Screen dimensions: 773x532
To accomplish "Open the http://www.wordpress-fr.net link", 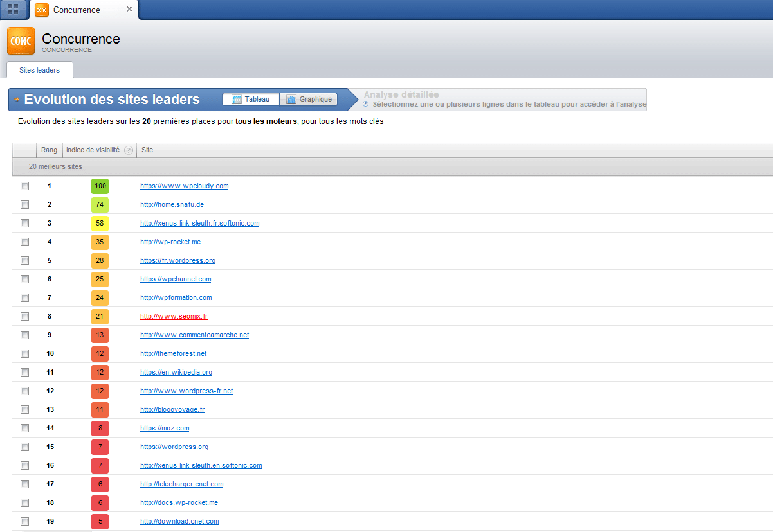I will click(x=186, y=391).
